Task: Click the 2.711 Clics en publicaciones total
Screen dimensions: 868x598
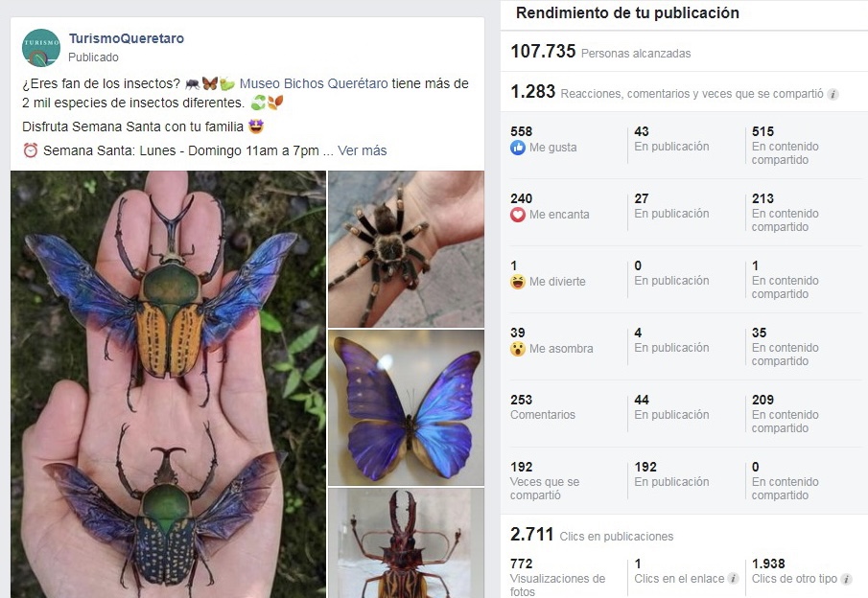Action: click(531, 535)
